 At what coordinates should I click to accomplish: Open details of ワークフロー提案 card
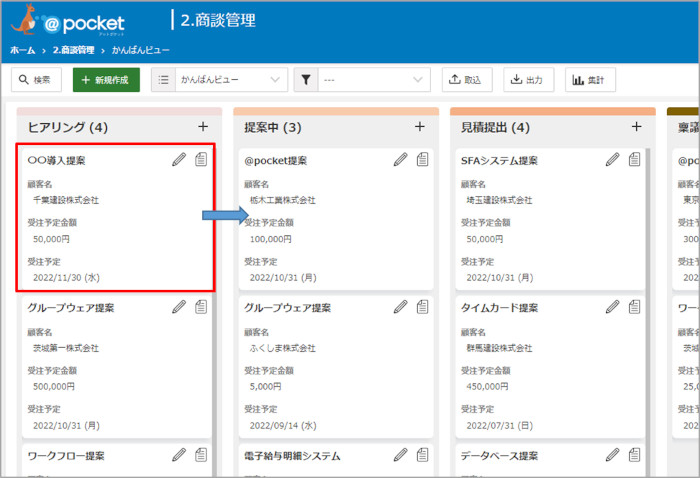click(x=201, y=455)
